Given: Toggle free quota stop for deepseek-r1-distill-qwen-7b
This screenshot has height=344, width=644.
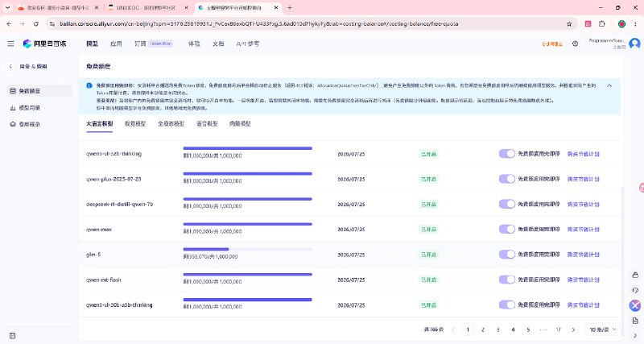Looking at the screenshot, I should pyautogui.click(x=507, y=204).
